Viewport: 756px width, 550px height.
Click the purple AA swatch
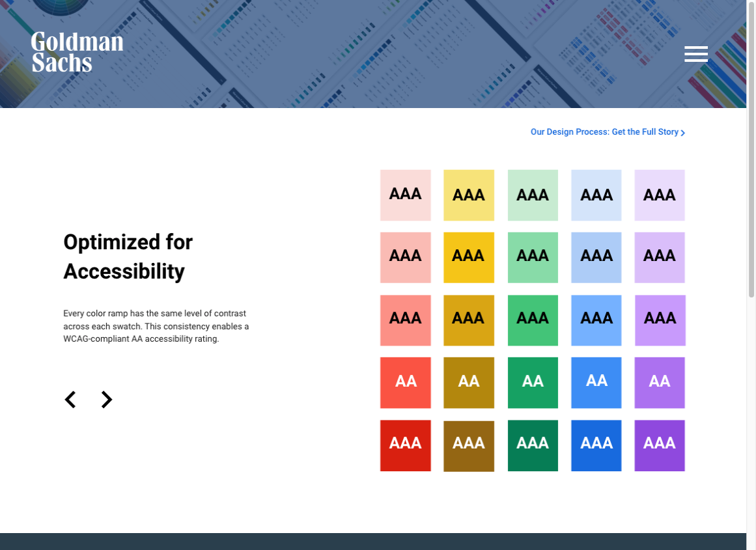pyautogui.click(x=660, y=383)
